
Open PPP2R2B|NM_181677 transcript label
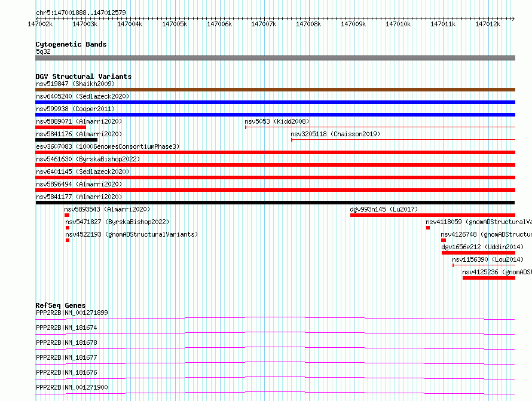point(66,357)
